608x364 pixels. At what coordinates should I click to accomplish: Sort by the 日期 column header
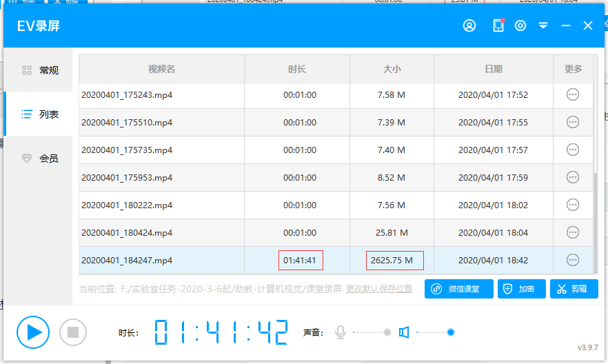pos(494,69)
